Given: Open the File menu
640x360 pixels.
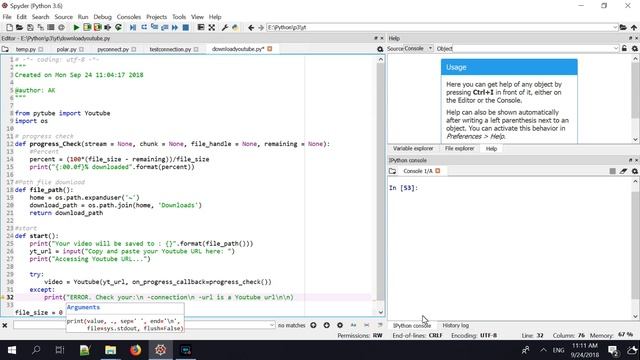Looking at the screenshot, I should point(7,17).
